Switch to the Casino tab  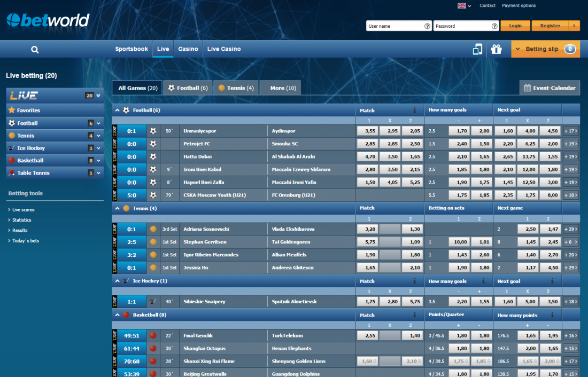188,49
